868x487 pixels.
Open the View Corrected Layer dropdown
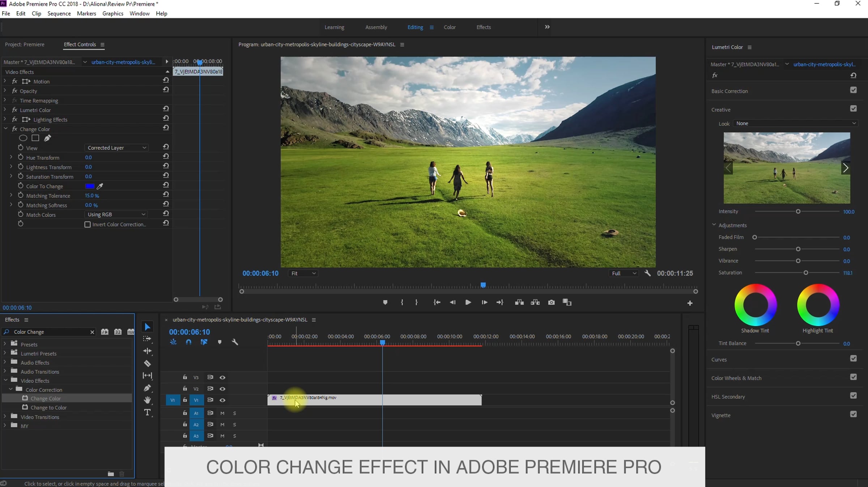click(x=116, y=148)
